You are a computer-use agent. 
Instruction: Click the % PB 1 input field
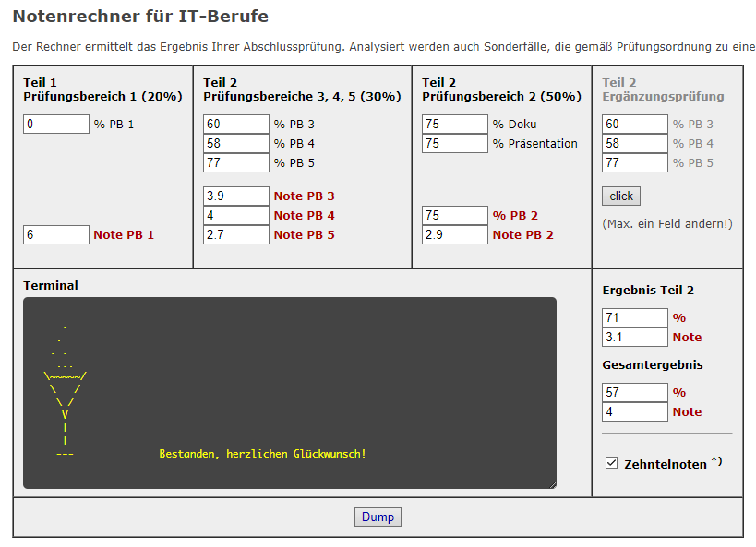[x=56, y=124]
